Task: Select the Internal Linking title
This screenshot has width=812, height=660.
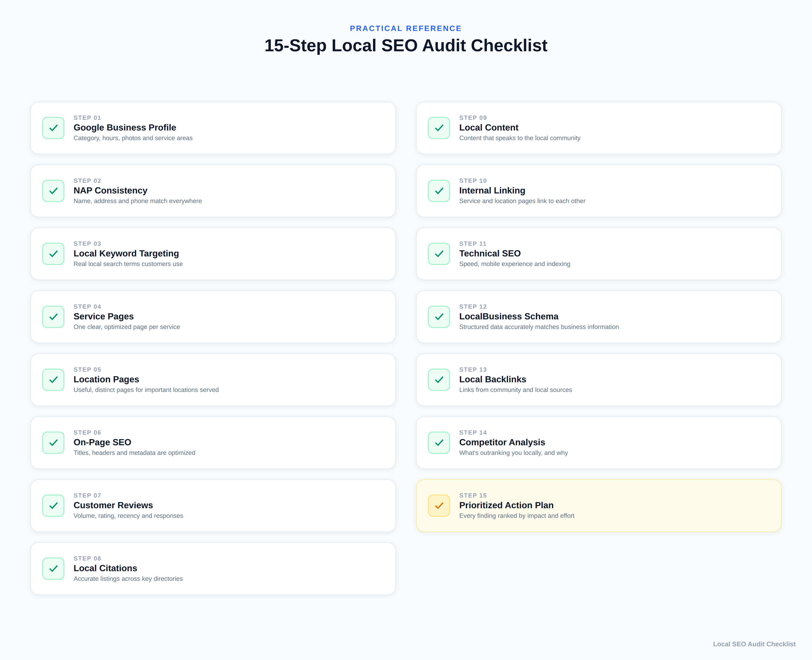Action: pos(492,190)
